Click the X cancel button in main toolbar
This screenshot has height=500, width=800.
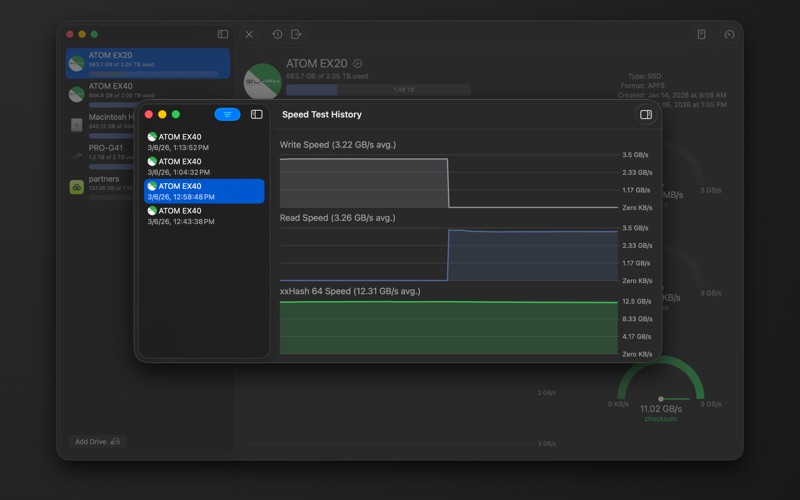(x=249, y=34)
